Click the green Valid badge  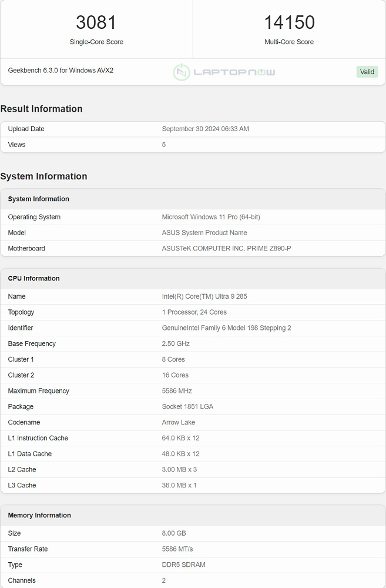point(367,72)
